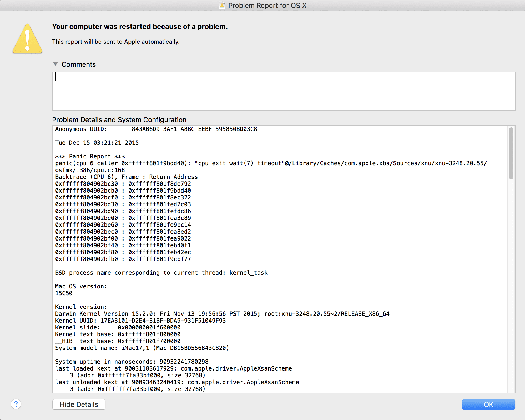The height and width of the screenshot is (420, 525).
Task: Click the System model name iMac17,1 line
Action: pos(142,348)
